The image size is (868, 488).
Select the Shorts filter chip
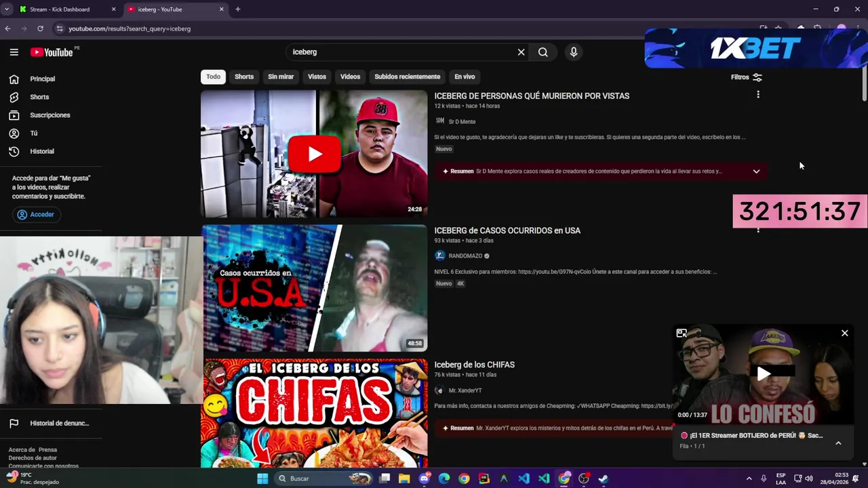point(244,77)
